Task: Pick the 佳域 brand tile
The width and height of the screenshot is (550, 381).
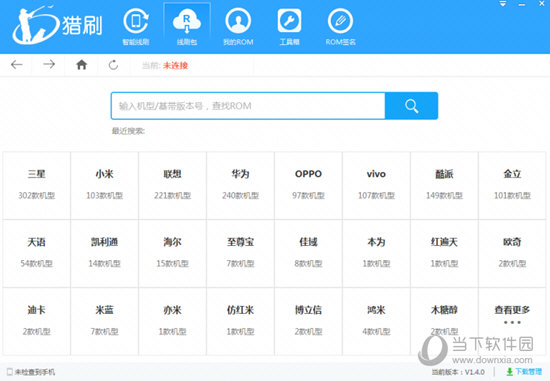Action: coord(308,254)
